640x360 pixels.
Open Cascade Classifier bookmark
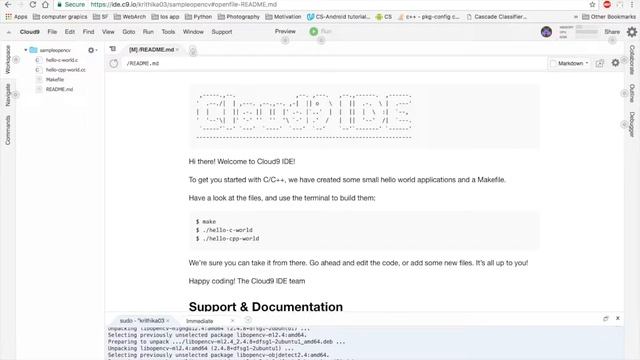[497, 17]
